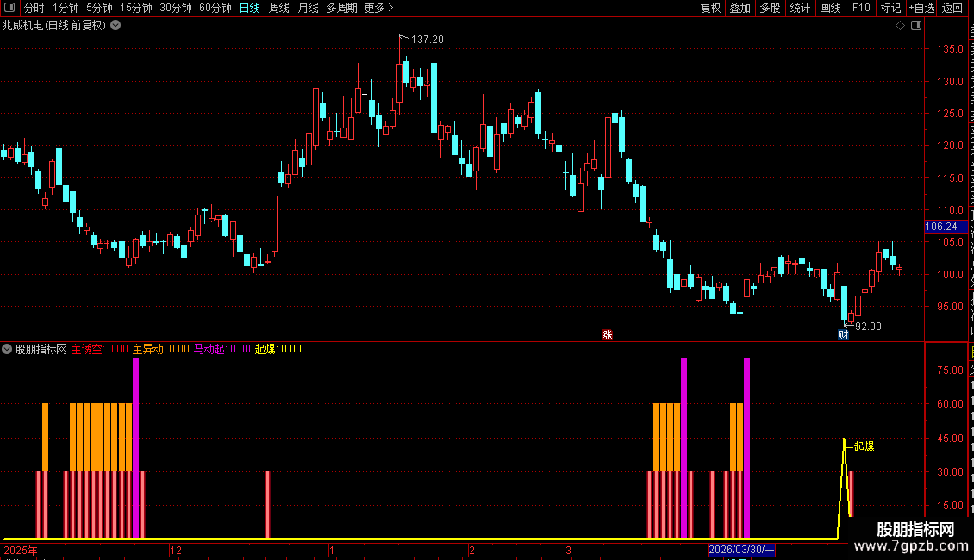974x560 pixels.
Task: Toggle the sidebar panel icon at top-left
Action: tap(9, 8)
